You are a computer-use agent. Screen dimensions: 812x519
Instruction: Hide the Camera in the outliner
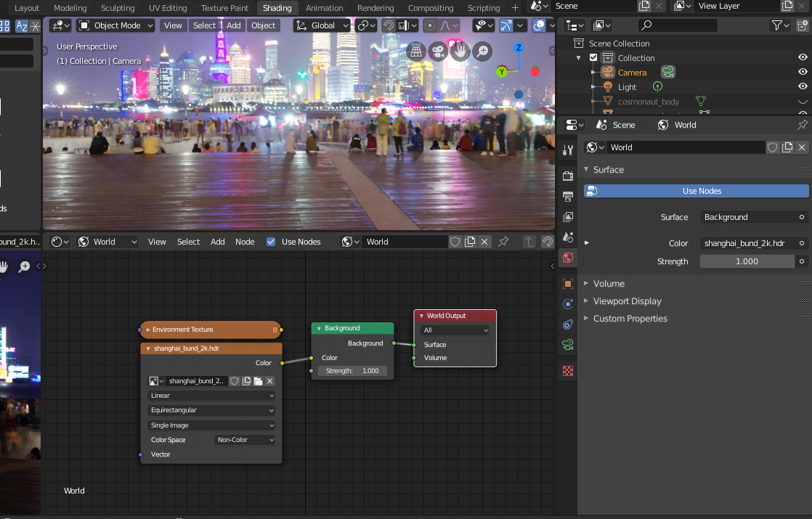click(803, 73)
